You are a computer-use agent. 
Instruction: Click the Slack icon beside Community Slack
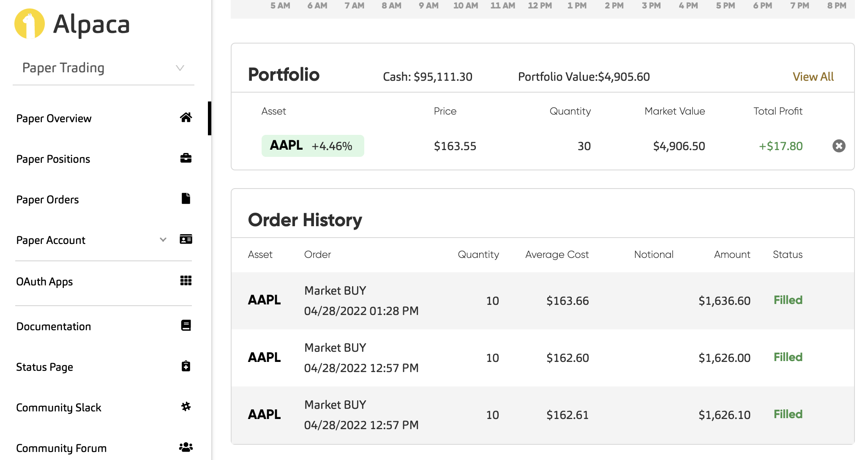tap(186, 406)
